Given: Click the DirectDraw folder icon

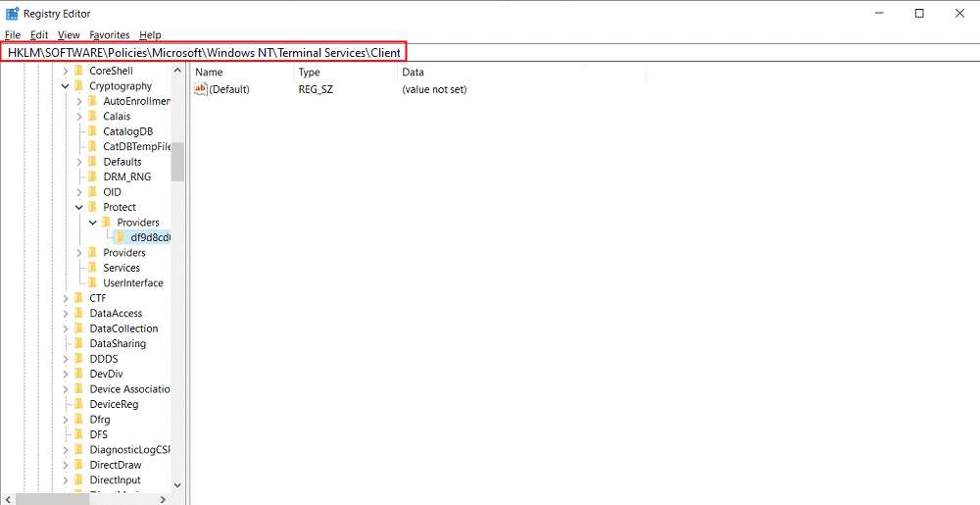Looking at the screenshot, I should pyautogui.click(x=78, y=465).
